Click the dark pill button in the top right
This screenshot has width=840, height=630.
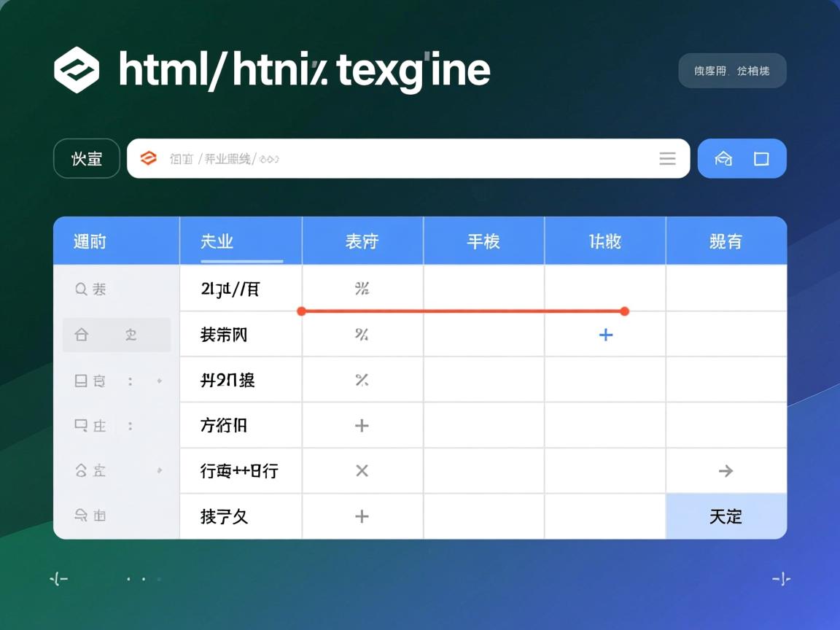732,71
